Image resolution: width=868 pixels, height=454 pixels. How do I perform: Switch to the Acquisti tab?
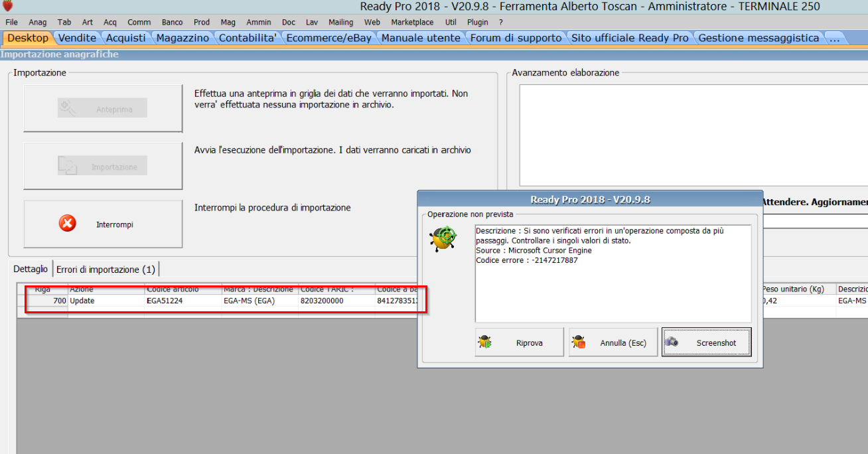click(x=126, y=38)
